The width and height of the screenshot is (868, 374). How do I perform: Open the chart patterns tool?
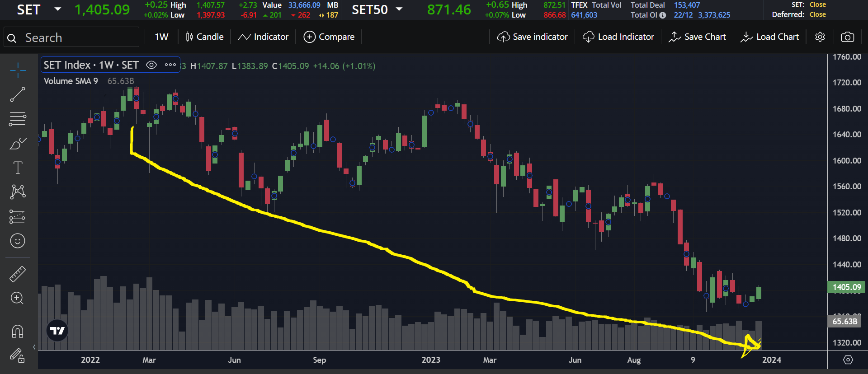[18, 192]
